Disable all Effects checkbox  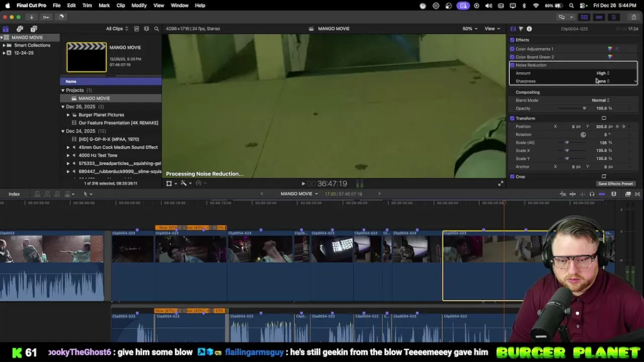tap(512, 40)
